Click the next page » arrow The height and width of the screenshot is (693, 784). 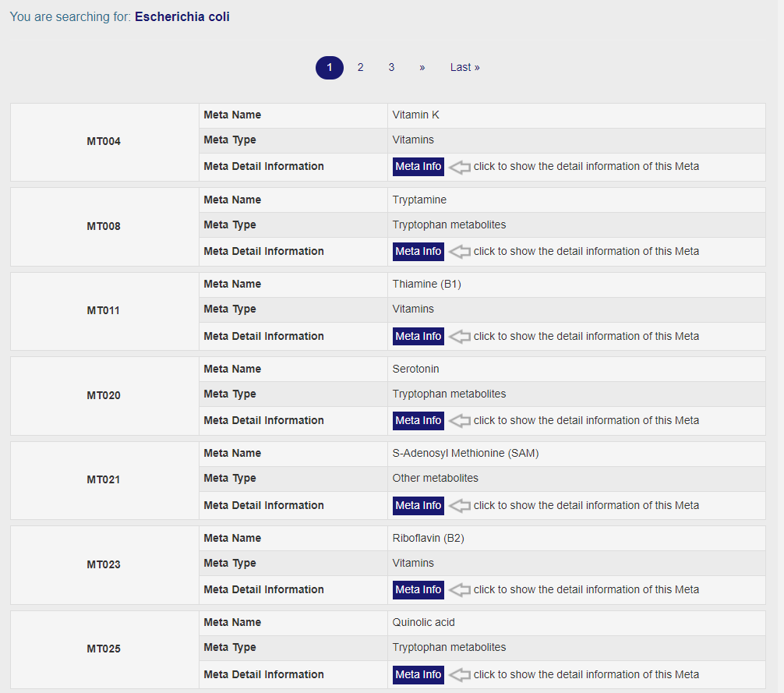click(422, 68)
